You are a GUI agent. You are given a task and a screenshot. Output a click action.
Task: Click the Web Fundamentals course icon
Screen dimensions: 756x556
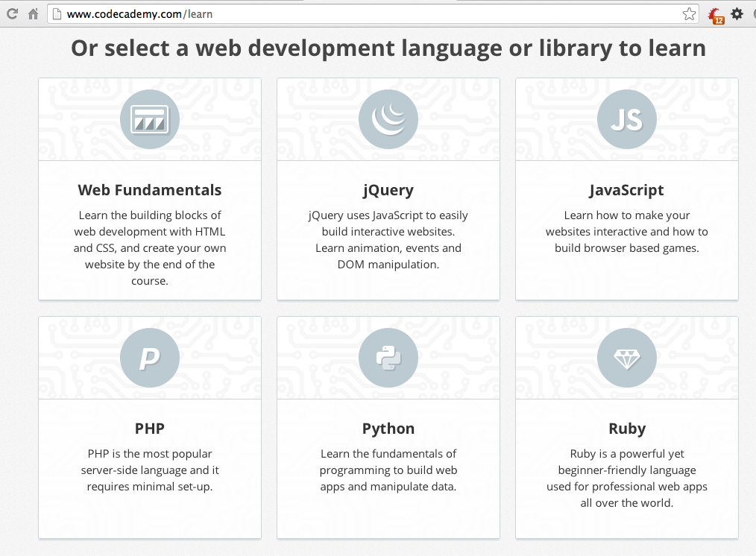tap(149, 119)
